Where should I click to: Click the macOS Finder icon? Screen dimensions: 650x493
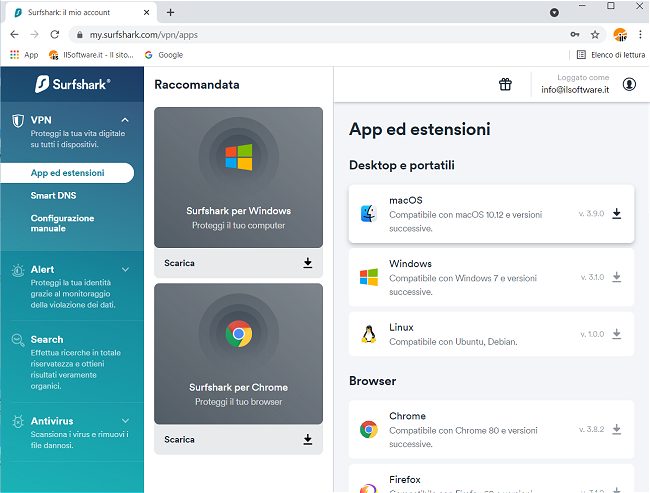click(369, 214)
